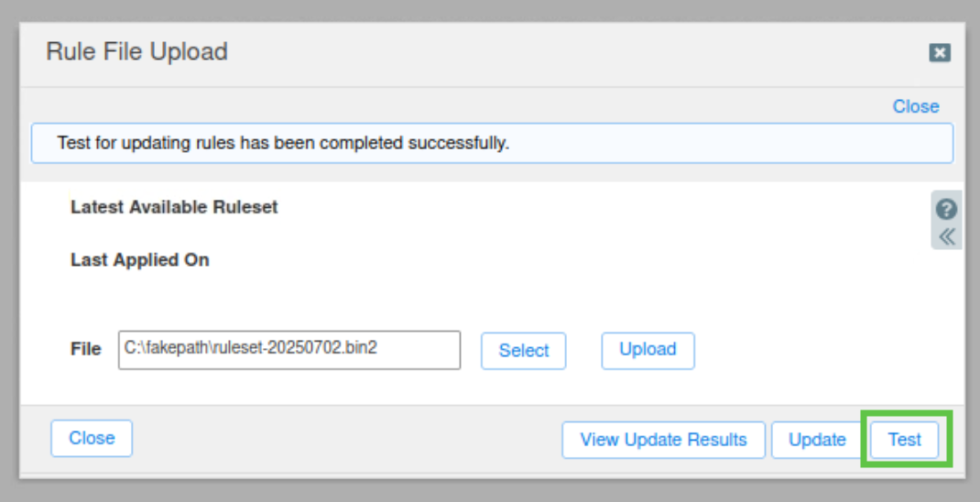Click the test completed successfully message
The height and width of the screenshot is (502, 980).
click(x=283, y=144)
